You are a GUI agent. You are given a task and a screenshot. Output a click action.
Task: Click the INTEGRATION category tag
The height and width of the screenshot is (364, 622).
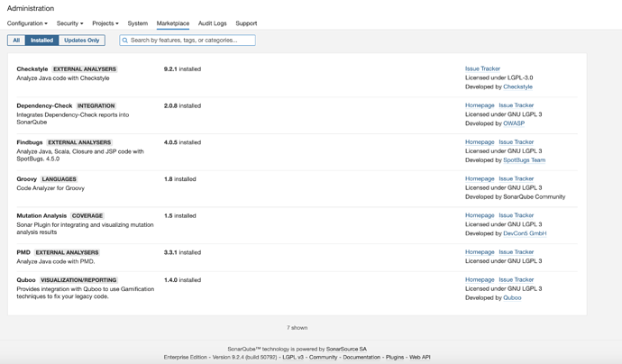(96, 106)
